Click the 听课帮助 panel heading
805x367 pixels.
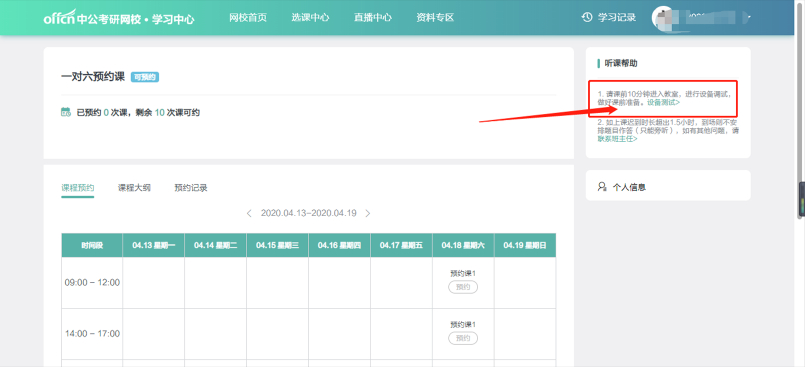[x=621, y=64]
